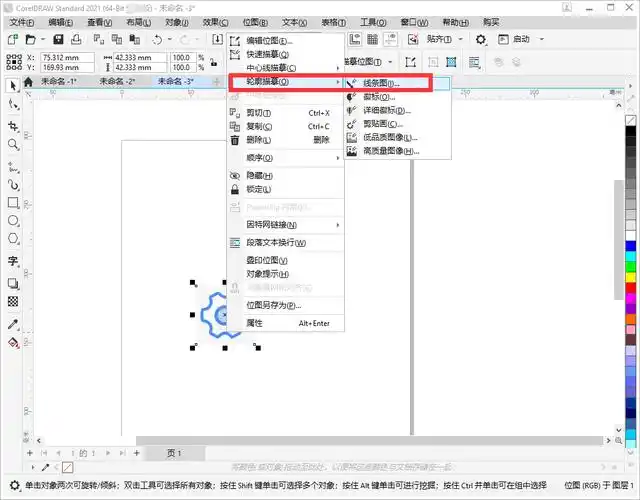Choose 高质量图像 trace option
This screenshot has height=500, width=640.
(398, 151)
